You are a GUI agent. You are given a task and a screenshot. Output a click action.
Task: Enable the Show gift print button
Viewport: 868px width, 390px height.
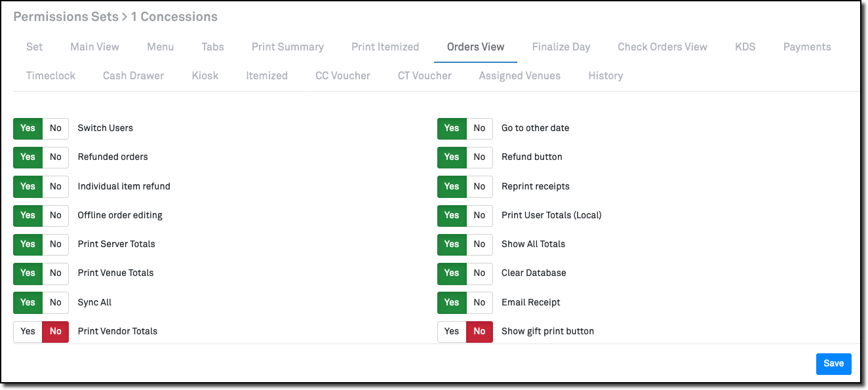point(452,331)
